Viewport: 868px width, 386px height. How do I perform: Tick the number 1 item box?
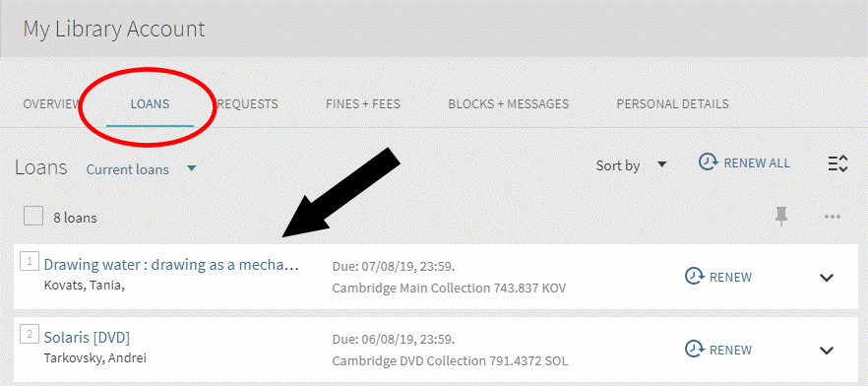pos(29,261)
